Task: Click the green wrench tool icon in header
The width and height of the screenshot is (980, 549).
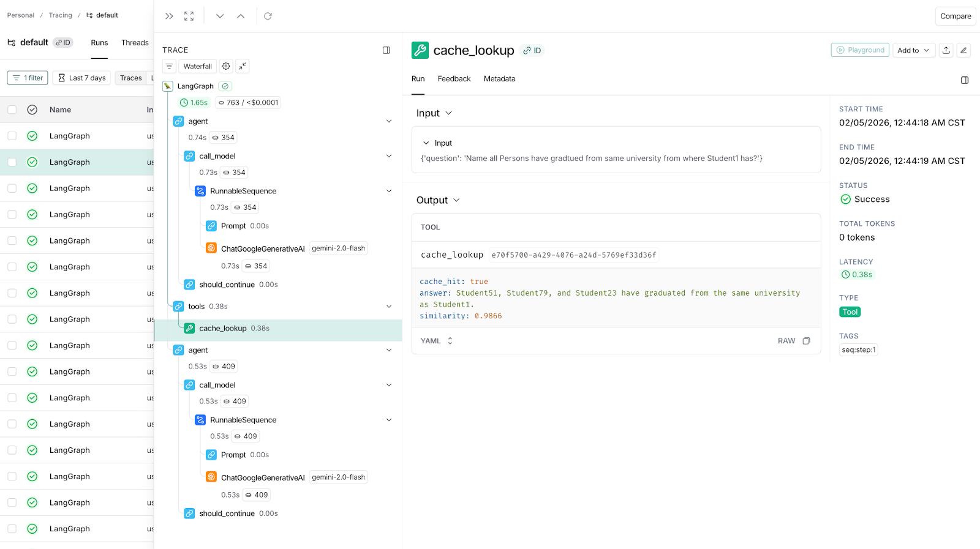Action: pos(420,50)
